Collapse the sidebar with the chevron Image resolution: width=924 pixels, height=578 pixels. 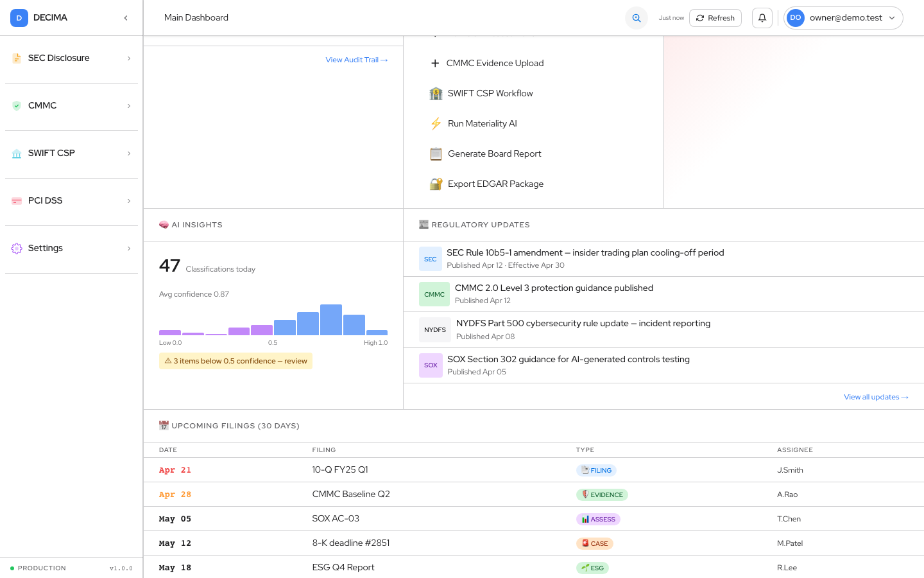pyautogui.click(x=126, y=18)
